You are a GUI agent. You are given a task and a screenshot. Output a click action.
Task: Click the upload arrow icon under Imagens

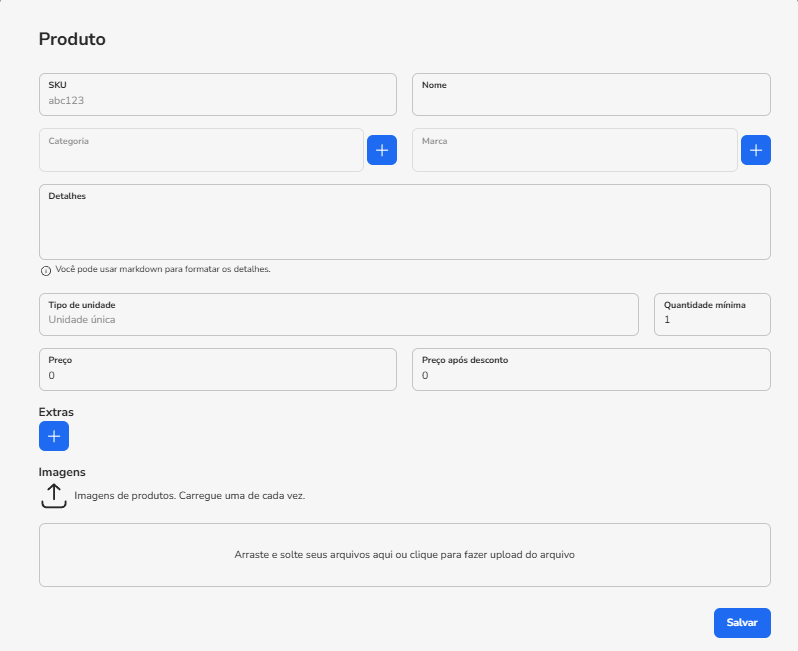click(54, 496)
